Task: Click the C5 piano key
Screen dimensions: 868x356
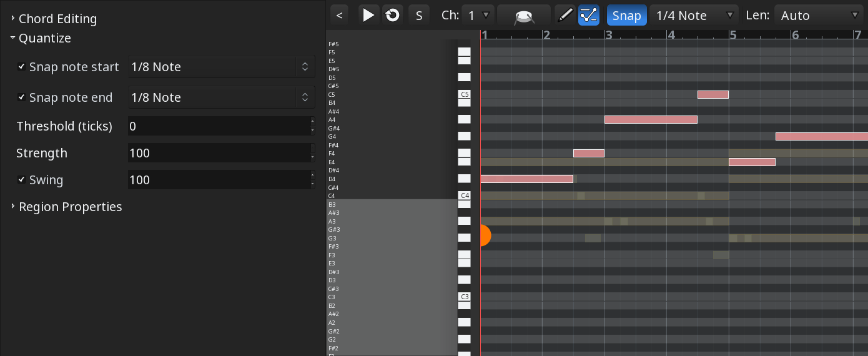Action: tap(464, 94)
